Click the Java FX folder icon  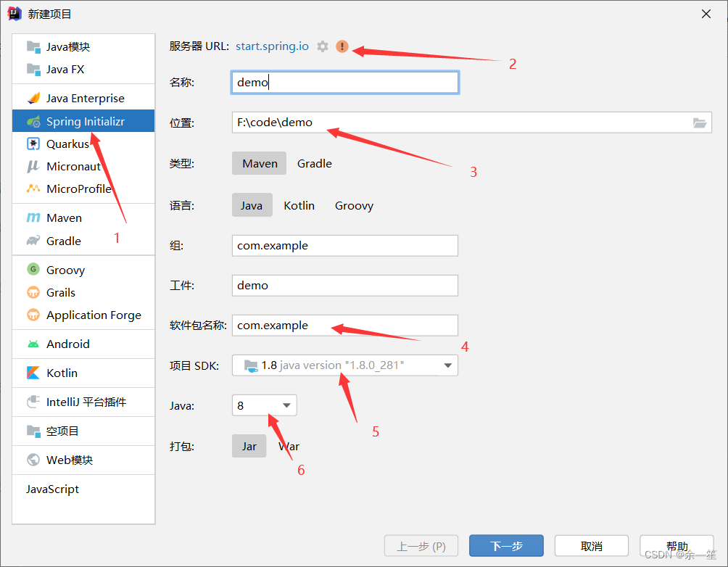pos(33,70)
